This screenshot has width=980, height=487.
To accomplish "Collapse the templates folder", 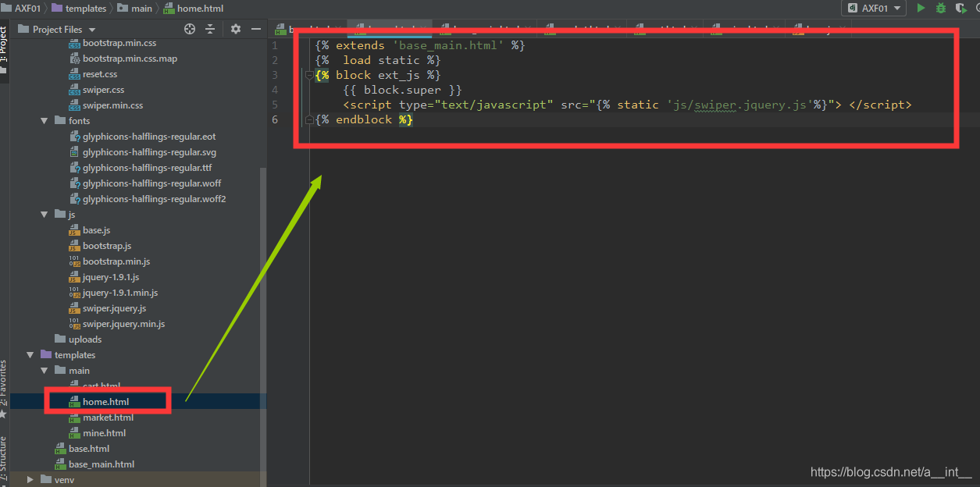I will (31, 355).
